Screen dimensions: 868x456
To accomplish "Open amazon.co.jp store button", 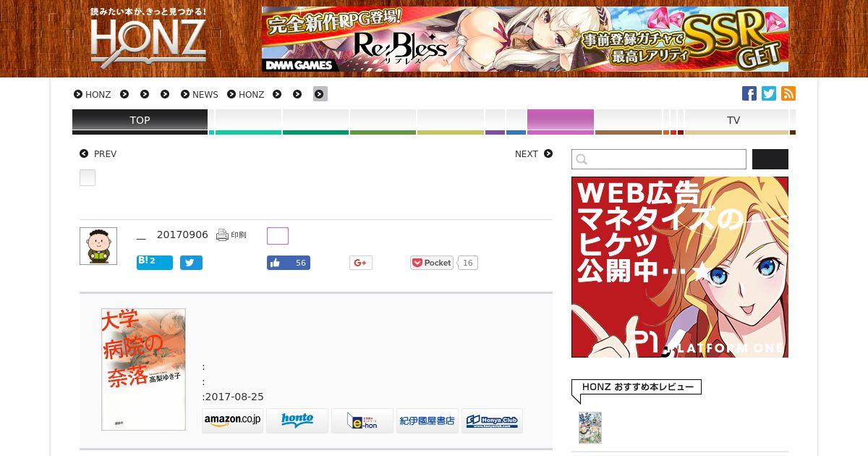I will click(x=232, y=421).
